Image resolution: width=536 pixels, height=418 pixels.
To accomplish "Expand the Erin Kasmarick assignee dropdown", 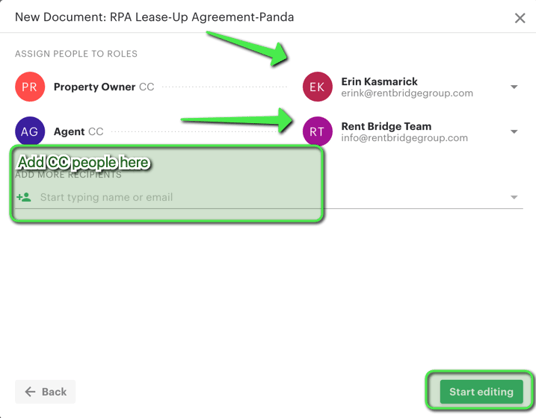I will [x=514, y=87].
